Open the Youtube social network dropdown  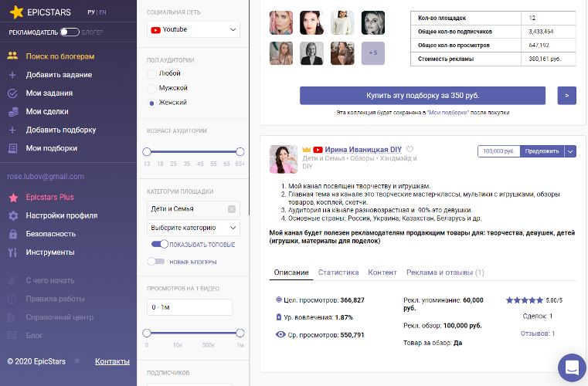193,29
